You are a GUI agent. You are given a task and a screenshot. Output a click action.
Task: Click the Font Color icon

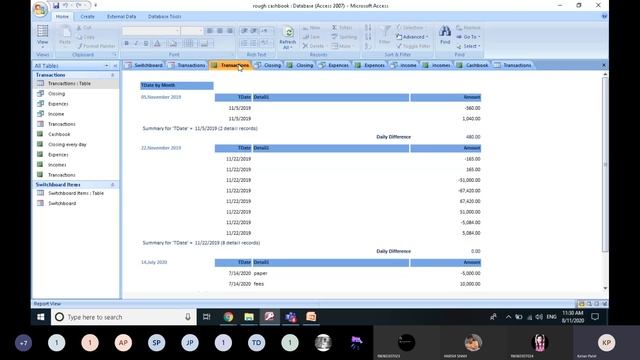pyautogui.click(x=158, y=44)
